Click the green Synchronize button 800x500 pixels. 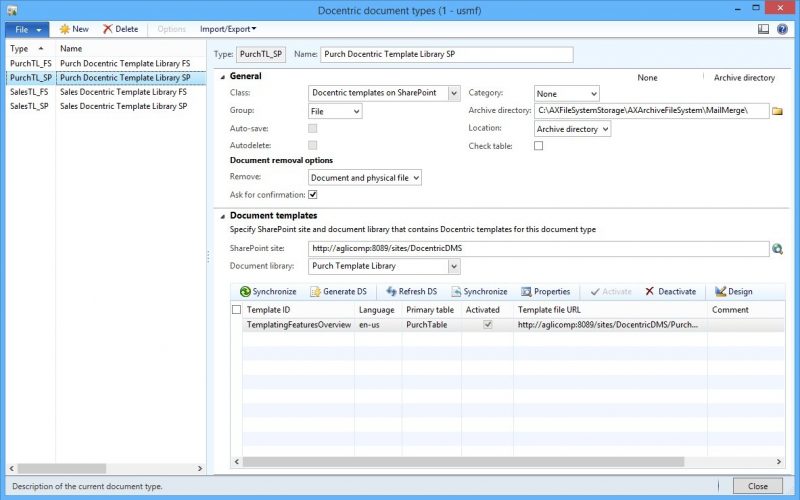(x=268, y=291)
